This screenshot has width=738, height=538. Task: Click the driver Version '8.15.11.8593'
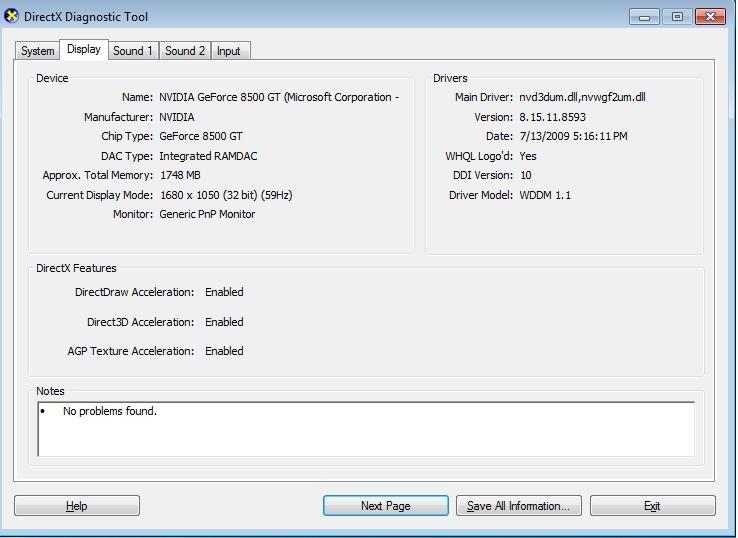pos(553,117)
